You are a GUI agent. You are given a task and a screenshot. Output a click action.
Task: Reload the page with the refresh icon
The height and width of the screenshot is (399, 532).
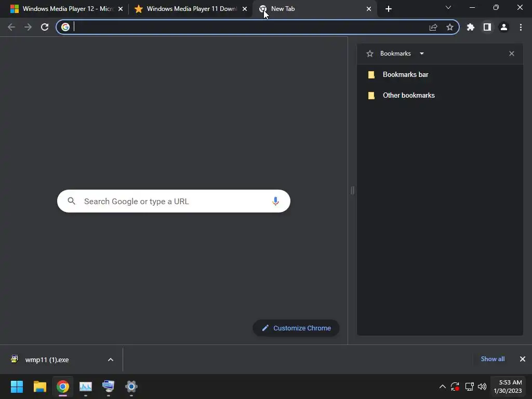45,27
